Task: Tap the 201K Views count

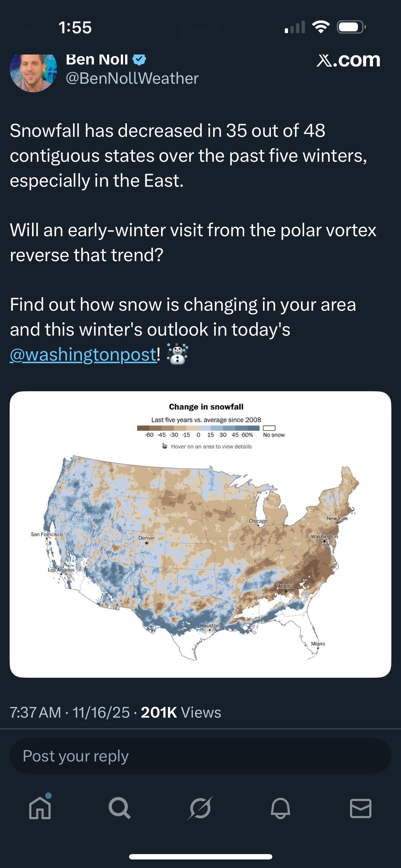Action: pyautogui.click(x=181, y=712)
